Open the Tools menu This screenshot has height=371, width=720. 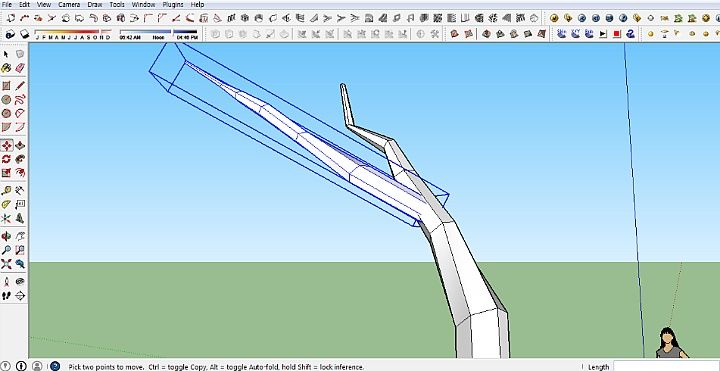117,4
